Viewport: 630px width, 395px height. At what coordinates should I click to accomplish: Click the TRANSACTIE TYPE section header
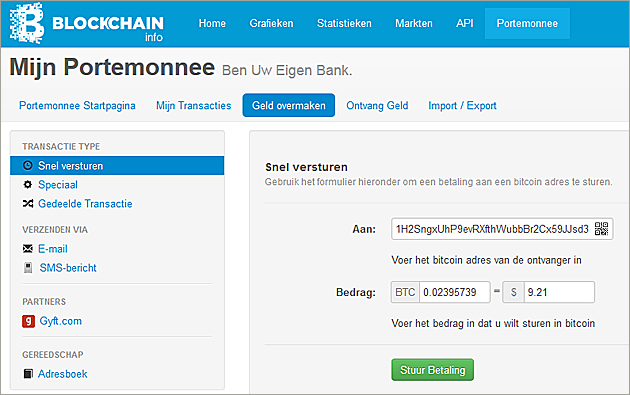click(x=61, y=147)
